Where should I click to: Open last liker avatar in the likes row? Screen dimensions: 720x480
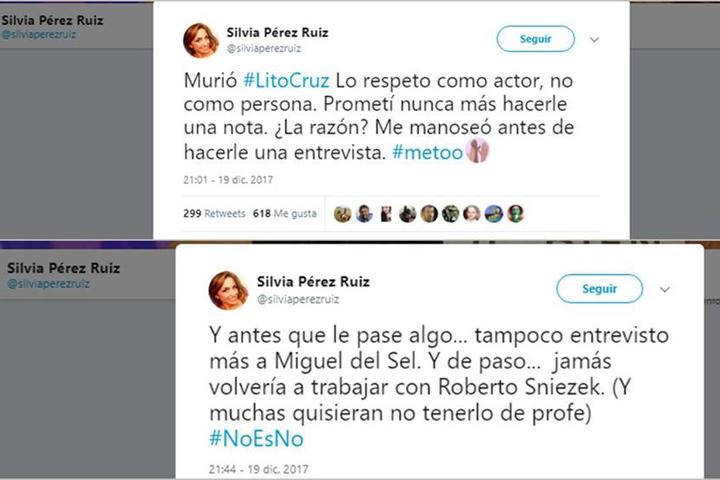[x=515, y=214]
